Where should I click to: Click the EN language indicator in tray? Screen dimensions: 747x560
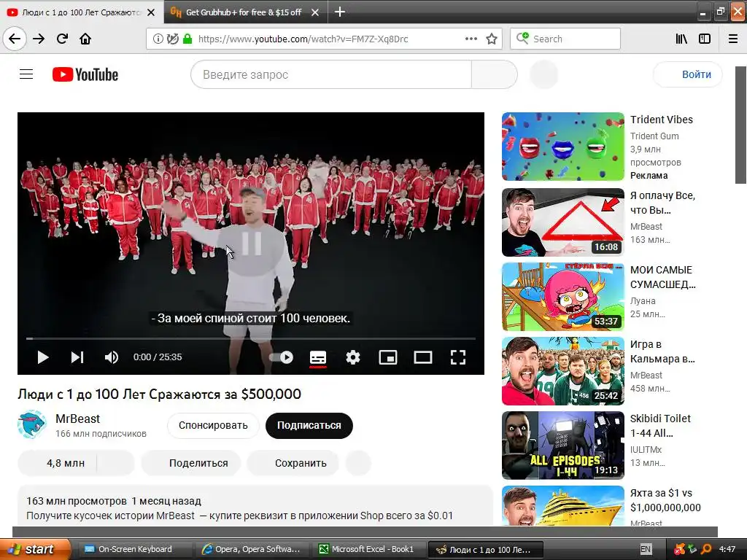(x=646, y=549)
